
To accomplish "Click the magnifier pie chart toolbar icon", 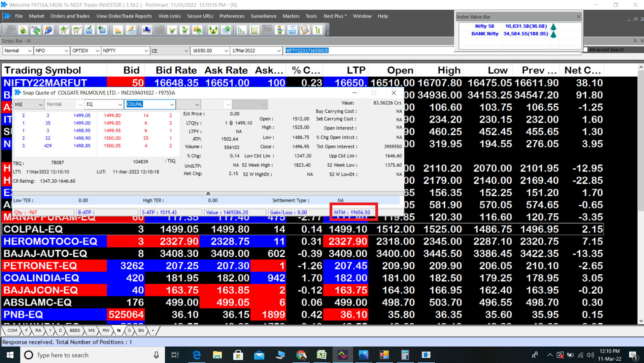I will [x=48, y=30].
